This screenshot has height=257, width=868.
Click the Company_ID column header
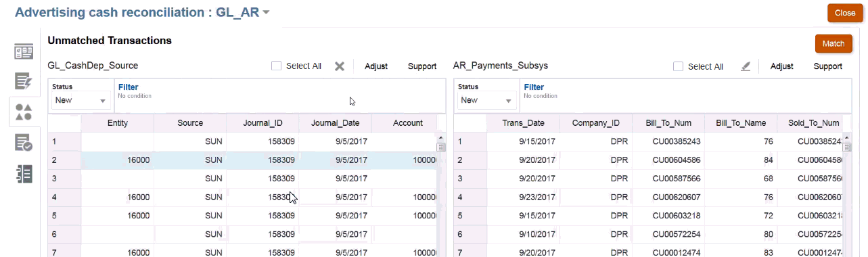click(595, 123)
